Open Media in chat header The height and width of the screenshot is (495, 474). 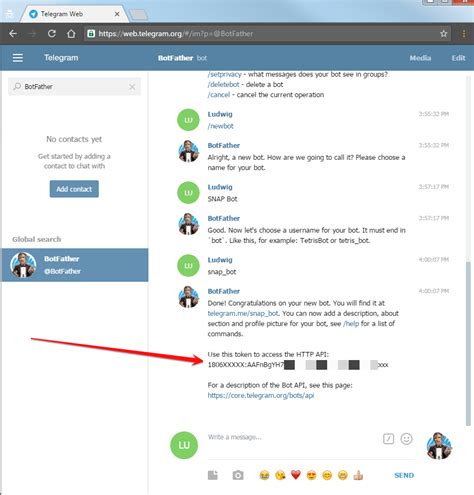click(x=420, y=58)
